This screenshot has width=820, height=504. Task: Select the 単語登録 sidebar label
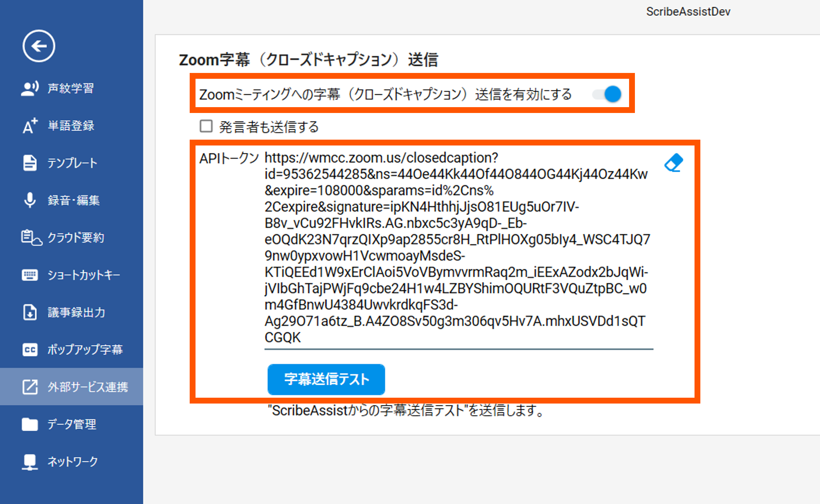pyautogui.click(x=71, y=125)
